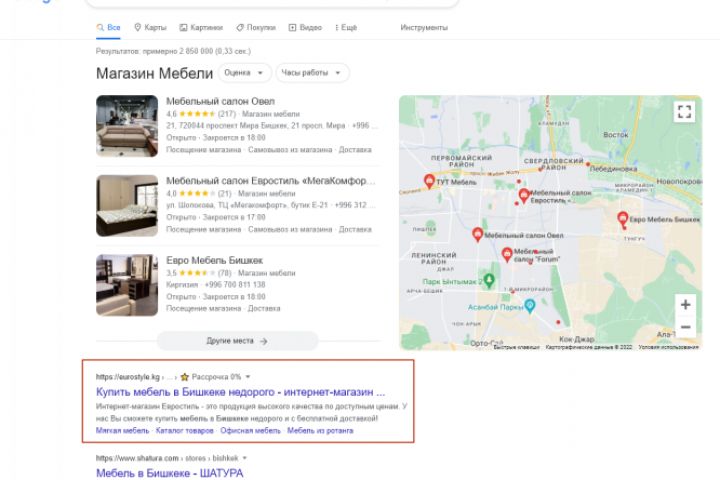Go to the Видео tab
This screenshot has width=720, height=480.
pyautogui.click(x=305, y=28)
